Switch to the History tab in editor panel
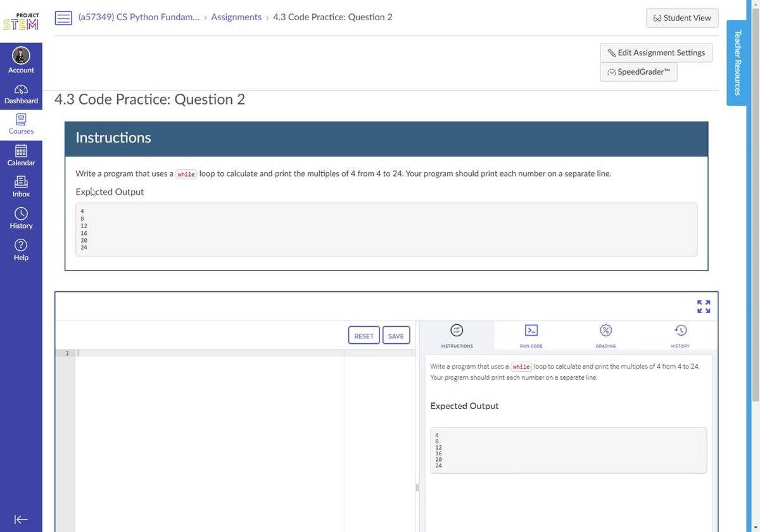The height and width of the screenshot is (532, 760). 680,336
